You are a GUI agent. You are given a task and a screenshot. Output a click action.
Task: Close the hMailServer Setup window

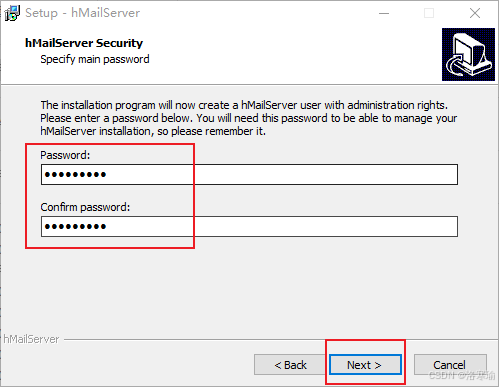pyautogui.click(x=475, y=13)
